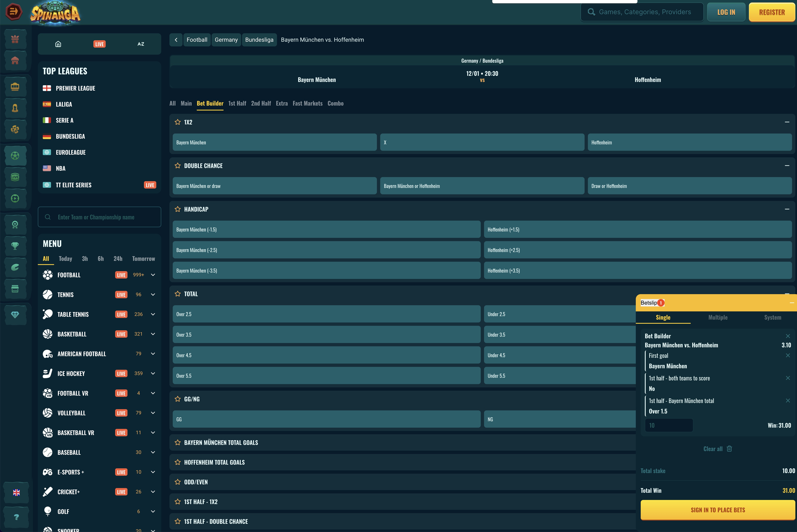The image size is (797, 532).
Task: Favorite the DOUBLE CHANCE market star
Action: click(x=177, y=166)
